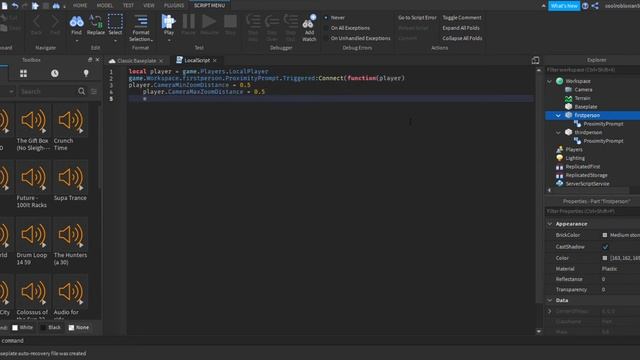Click the Filter workspace search box
640x360 pixels.
tap(593, 70)
